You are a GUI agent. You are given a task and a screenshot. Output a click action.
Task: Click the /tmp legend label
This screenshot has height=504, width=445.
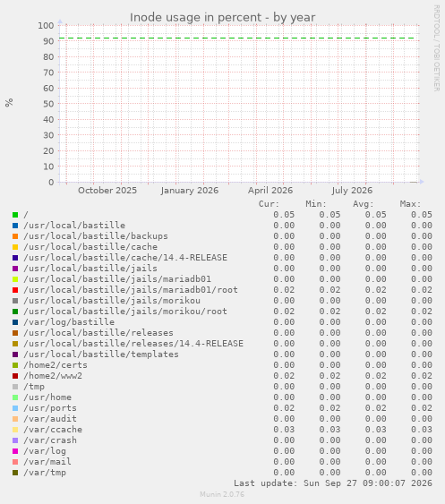[x=34, y=387]
